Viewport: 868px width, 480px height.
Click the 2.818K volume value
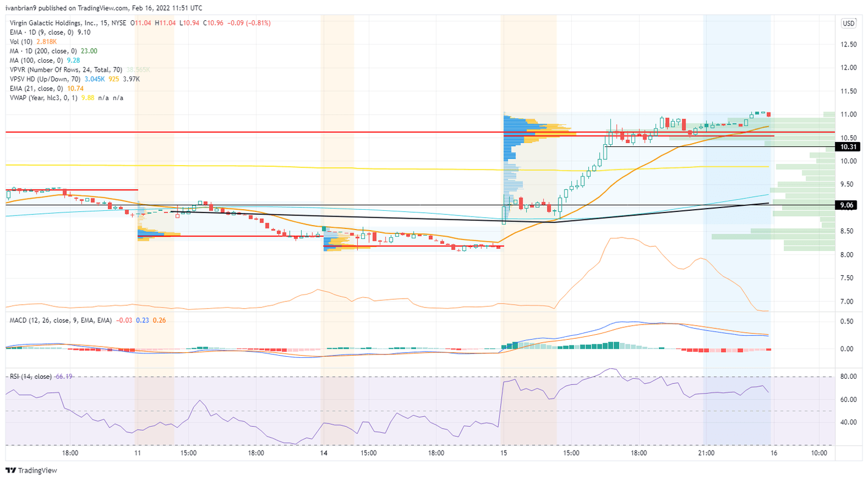(47, 42)
